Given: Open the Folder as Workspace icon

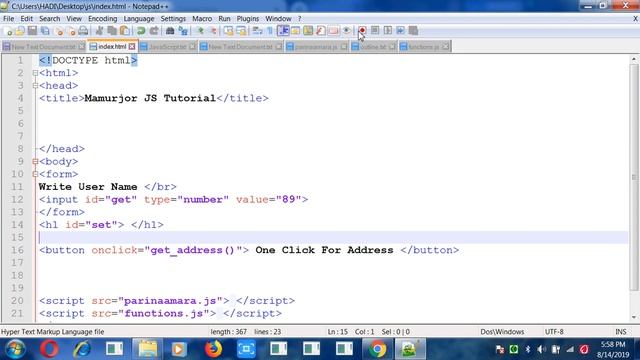Looking at the screenshot, I should click(x=333, y=31).
